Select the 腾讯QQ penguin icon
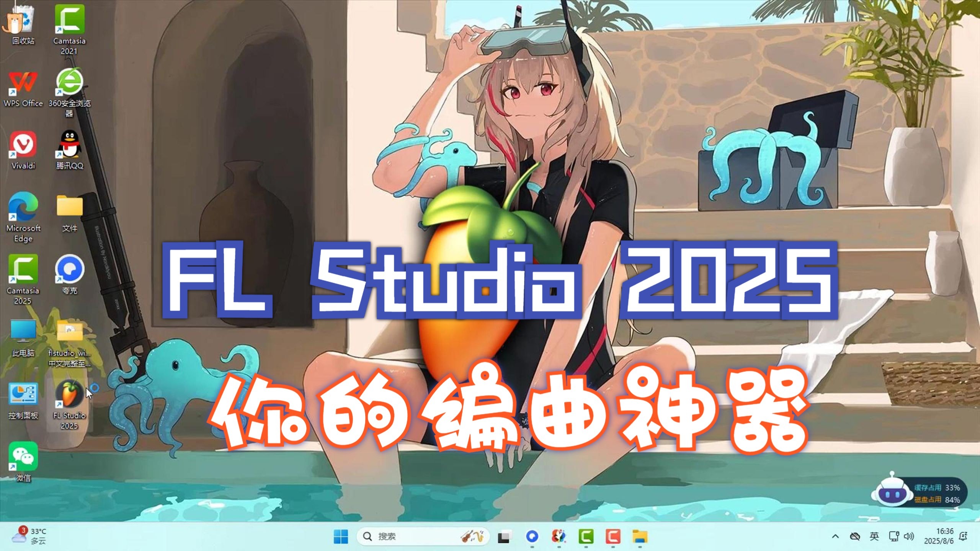Screen dimensions: 980x551 [x=69, y=151]
